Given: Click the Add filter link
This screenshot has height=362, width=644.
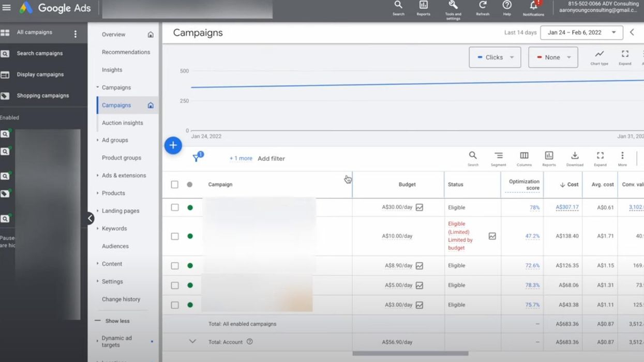Looking at the screenshot, I should coord(271,158).
